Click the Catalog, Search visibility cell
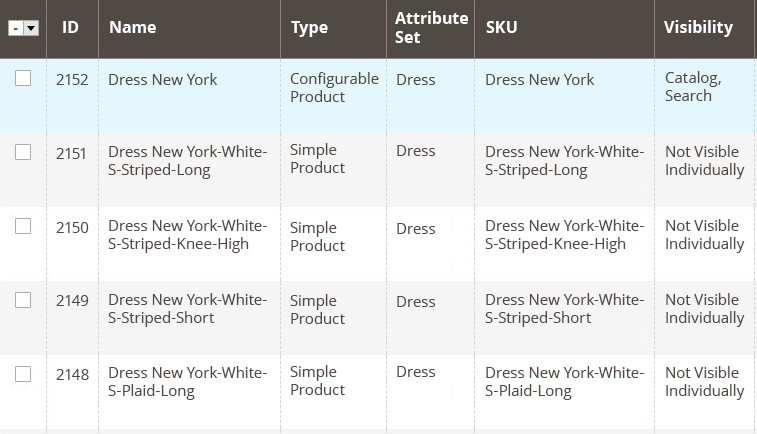 pyautogui.click(x=693, y=87)
